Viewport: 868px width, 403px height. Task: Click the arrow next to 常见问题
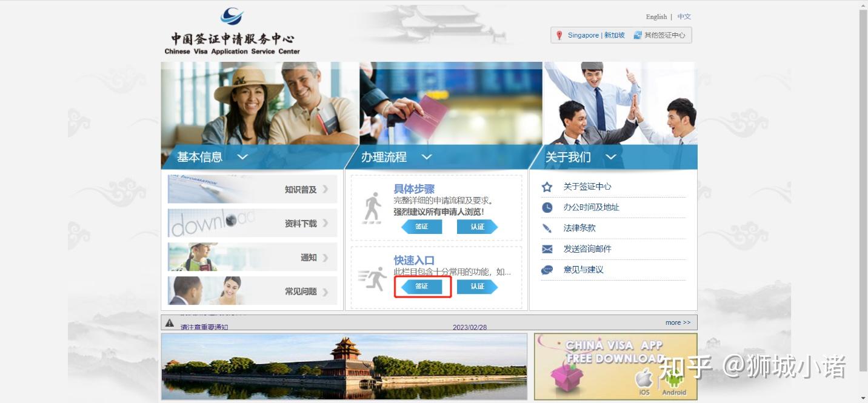point(326,291)
